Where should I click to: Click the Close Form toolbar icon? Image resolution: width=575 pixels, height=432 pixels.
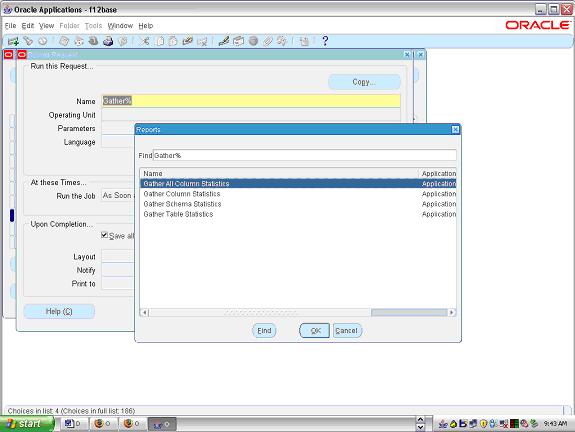(x=122, y=41)
